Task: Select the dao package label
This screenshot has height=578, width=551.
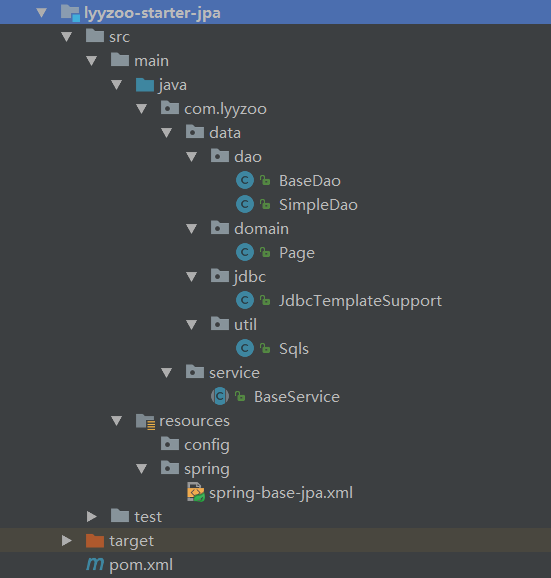Action: click(248, 157)
